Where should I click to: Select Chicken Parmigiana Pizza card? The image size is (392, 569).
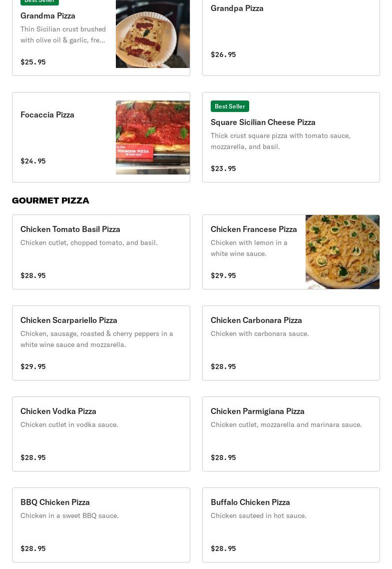pyautogui.click(x=291, y=434)
